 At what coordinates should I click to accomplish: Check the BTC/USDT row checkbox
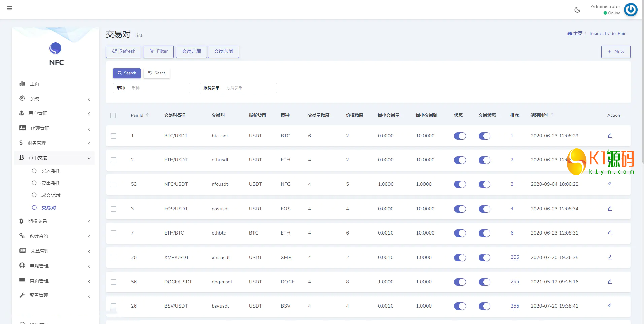(x=114, y=136)
